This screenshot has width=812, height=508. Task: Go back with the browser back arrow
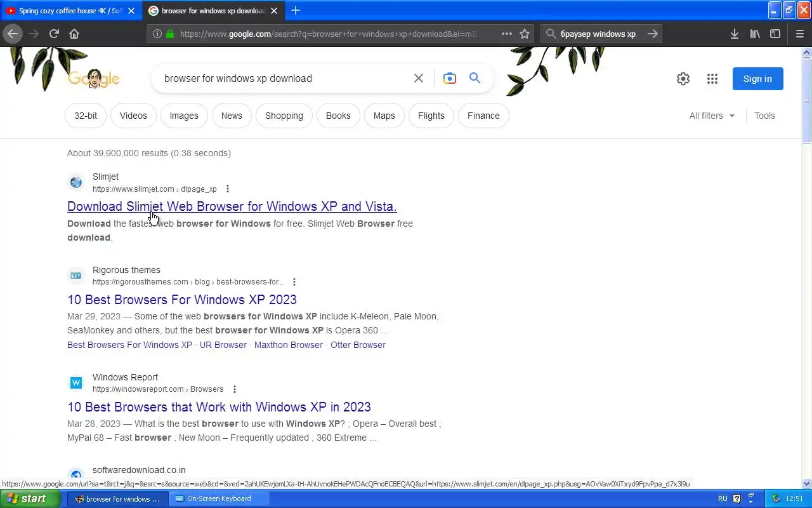coord(13,34)
